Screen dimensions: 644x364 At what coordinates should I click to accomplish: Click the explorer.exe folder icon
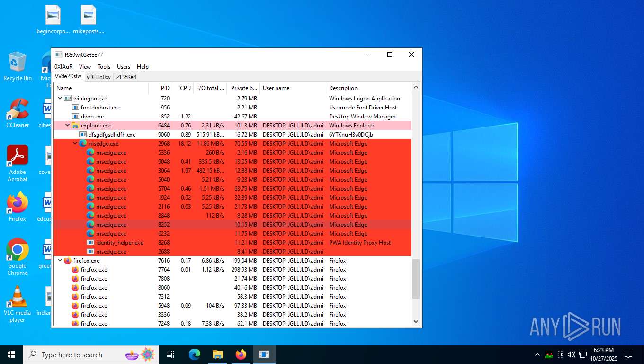pyautogui.click(x=75, y=126)
